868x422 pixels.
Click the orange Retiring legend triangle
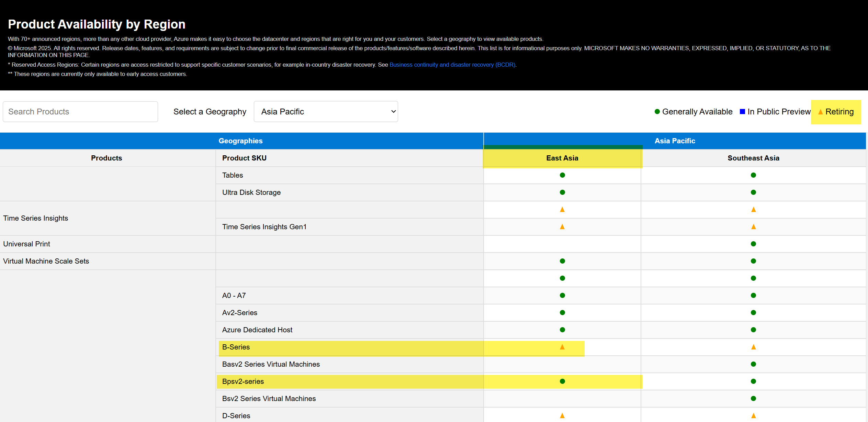coord(820,112)
